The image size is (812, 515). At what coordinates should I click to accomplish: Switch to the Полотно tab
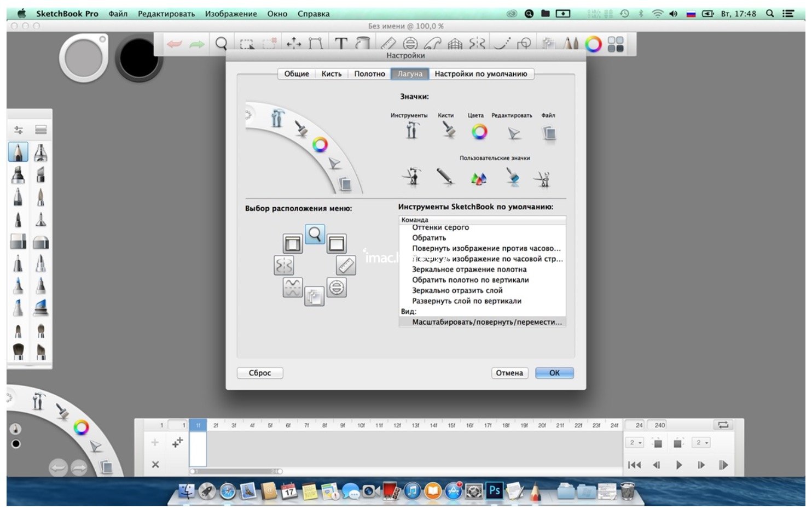(x=369, y=74)
